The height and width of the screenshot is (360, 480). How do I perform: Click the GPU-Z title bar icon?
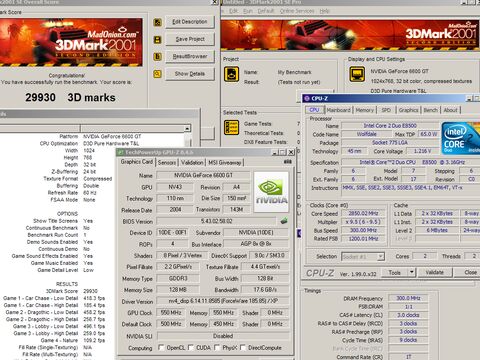point(120,152)
